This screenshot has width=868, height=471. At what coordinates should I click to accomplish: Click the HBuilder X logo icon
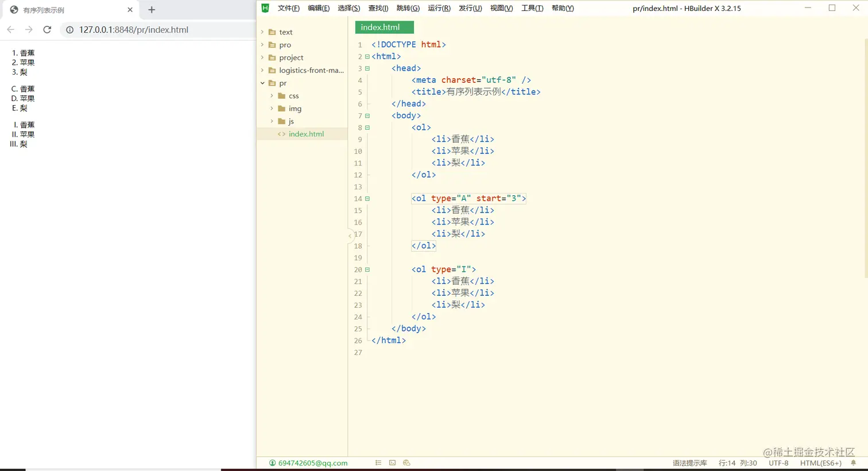point(265,8)
